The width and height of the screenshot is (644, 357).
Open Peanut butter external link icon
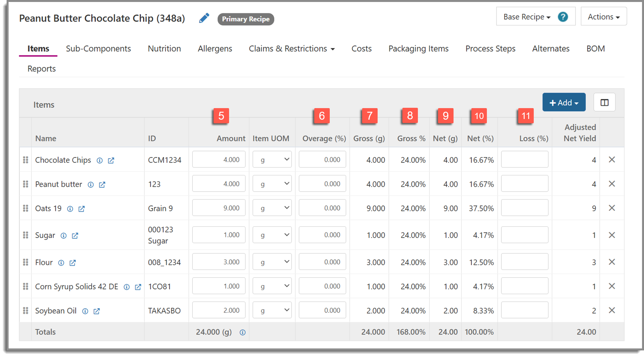click(x=102, y=185)
